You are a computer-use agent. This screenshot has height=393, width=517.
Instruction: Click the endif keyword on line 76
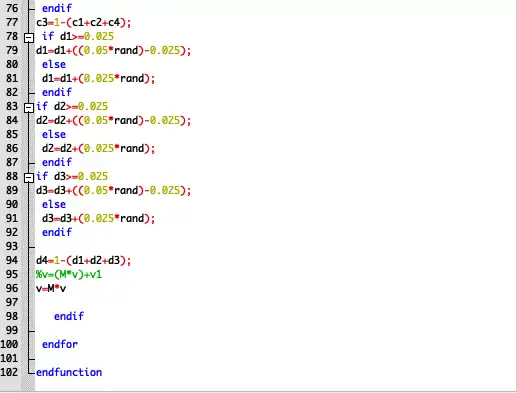pyautogui.click(x=57, y=8)
